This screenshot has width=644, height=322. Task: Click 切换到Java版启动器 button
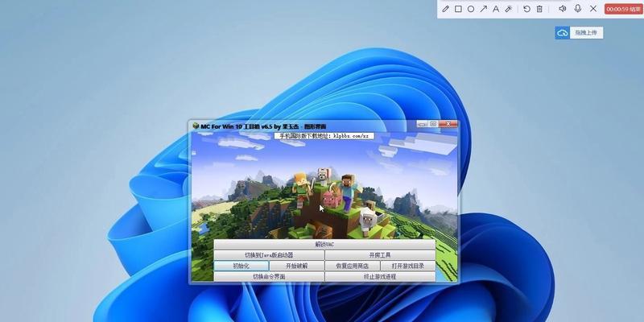coord(269,255)
